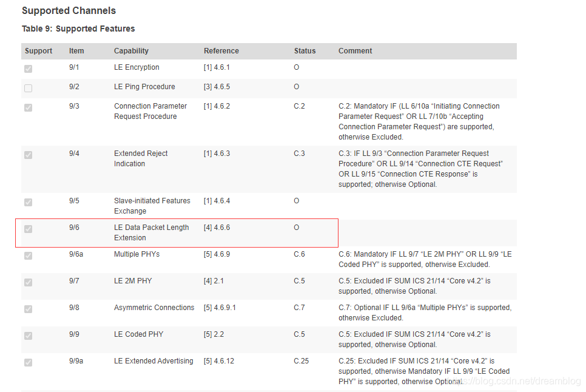Enable the LE Ping Procedure support checkbox

[x=28, y=88]
